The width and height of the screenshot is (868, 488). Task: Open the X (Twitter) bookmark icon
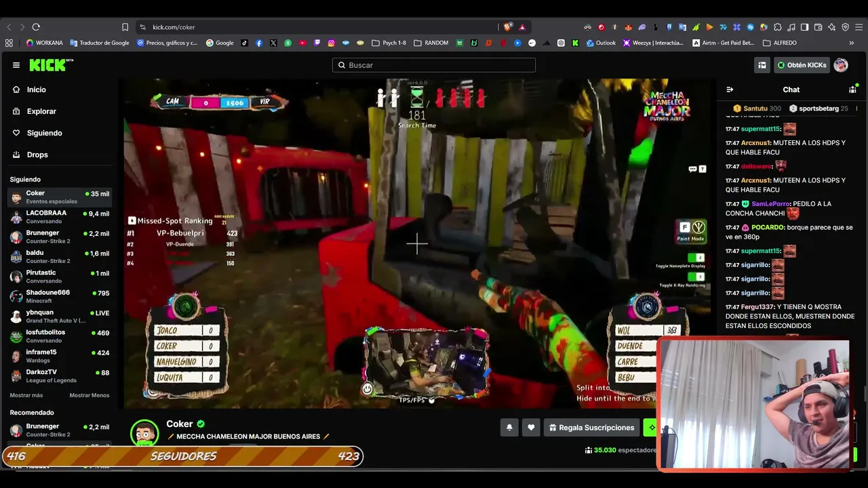[273, 43]
